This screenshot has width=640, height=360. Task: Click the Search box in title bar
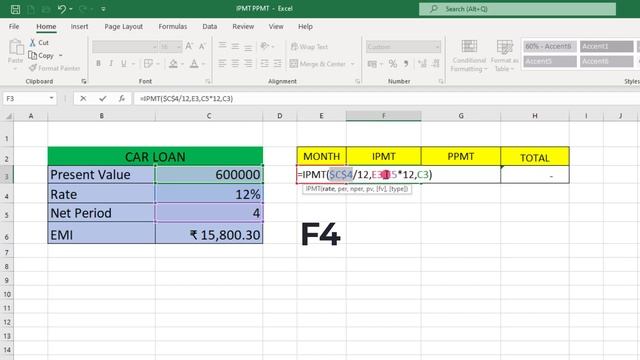[x=517, y=9]
